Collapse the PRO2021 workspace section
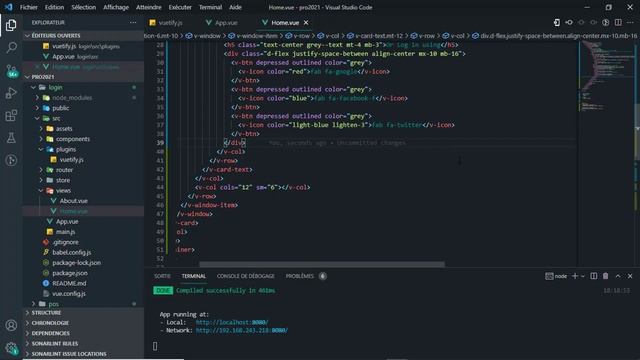 (x=84, y=77)
